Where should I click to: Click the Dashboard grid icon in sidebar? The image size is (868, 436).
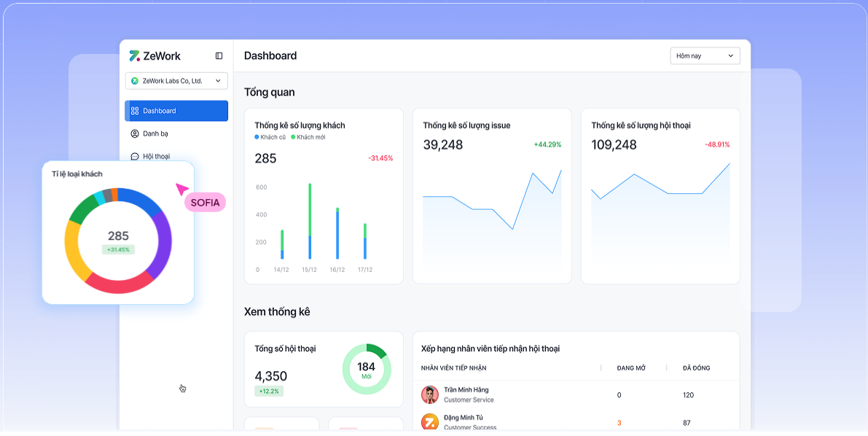click(x=135, y=111)
